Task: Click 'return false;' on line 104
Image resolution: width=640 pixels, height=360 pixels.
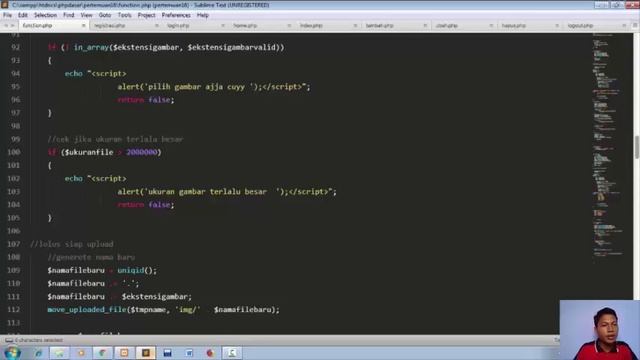Action: [x=146, y=205]
